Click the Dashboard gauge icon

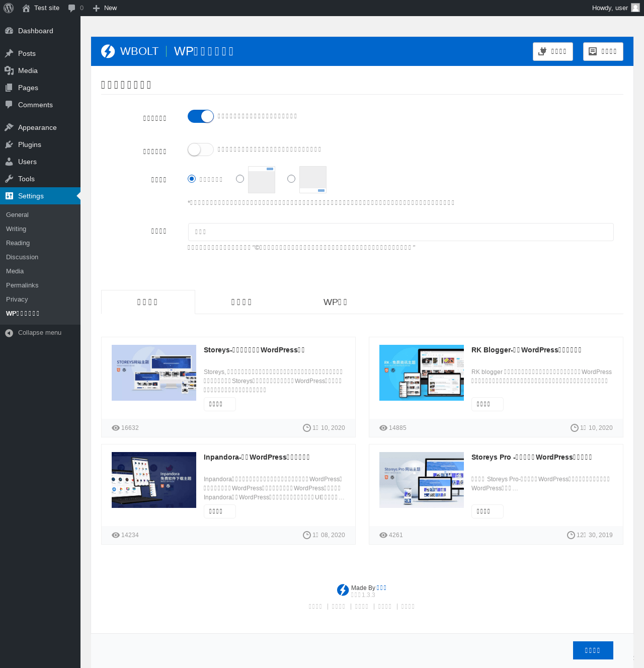point(9,31)
